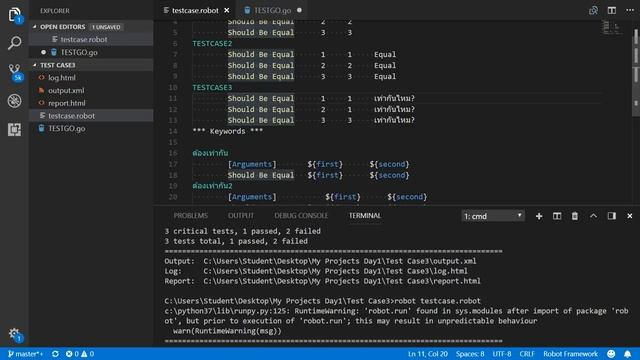Image resolution: width=640 pixels, height=360 pixels.
Task: Click the [Arguments] setting on line 20
Action: click(252, 197)
